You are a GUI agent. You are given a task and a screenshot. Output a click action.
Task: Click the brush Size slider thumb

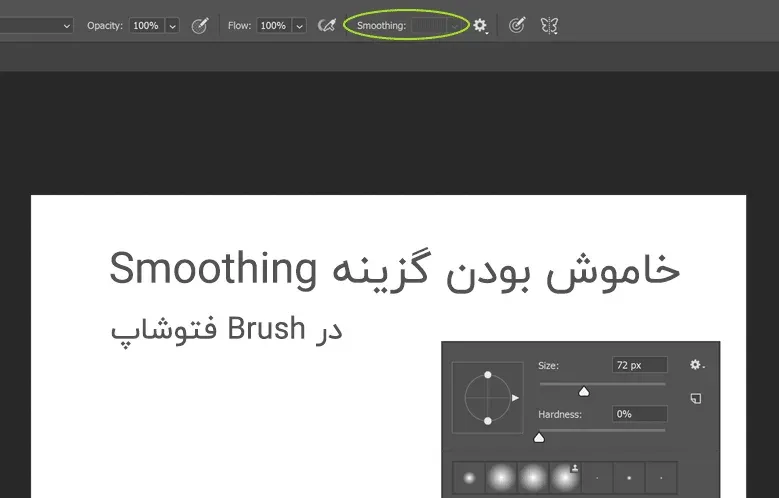tap(584, 392)
